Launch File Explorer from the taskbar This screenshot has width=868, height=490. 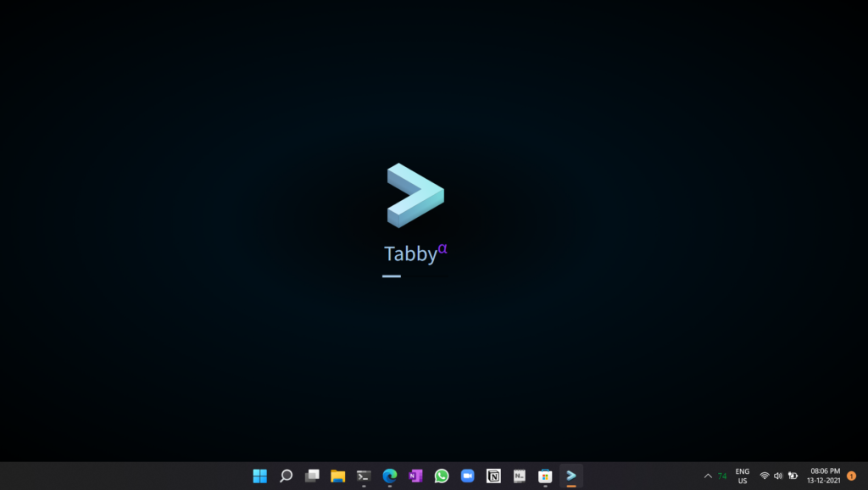click(337, 476)
